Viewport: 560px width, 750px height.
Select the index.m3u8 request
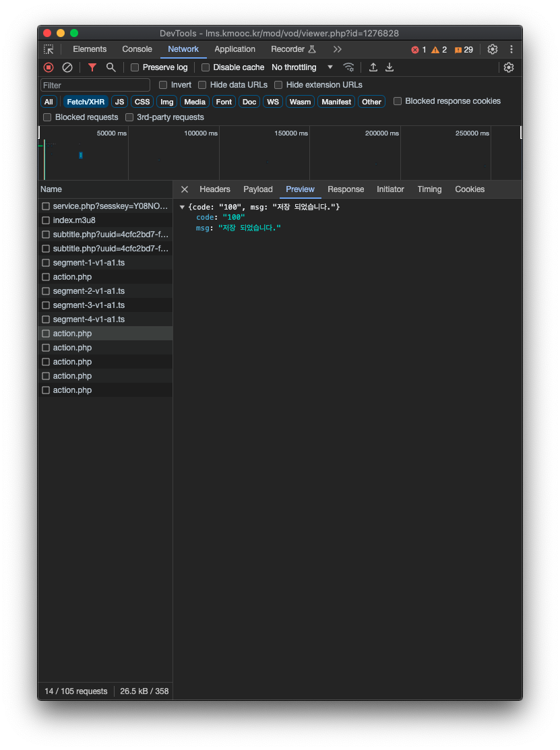[106, 220]
